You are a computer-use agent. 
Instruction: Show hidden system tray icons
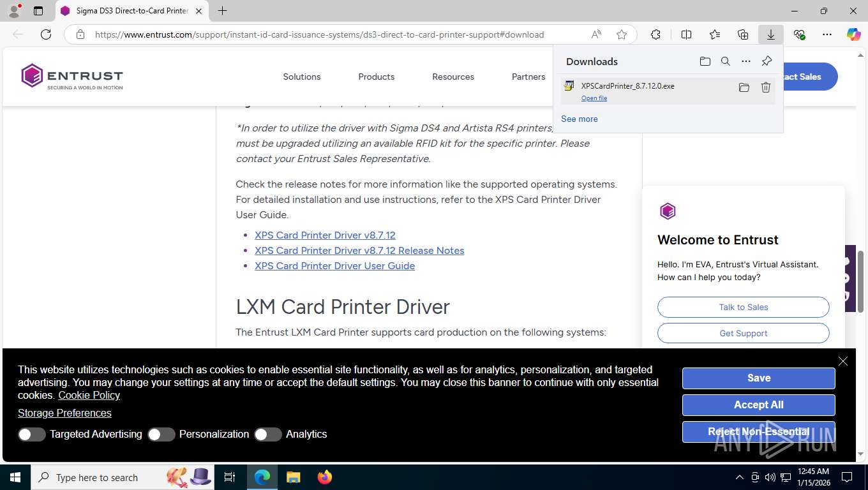740,477
